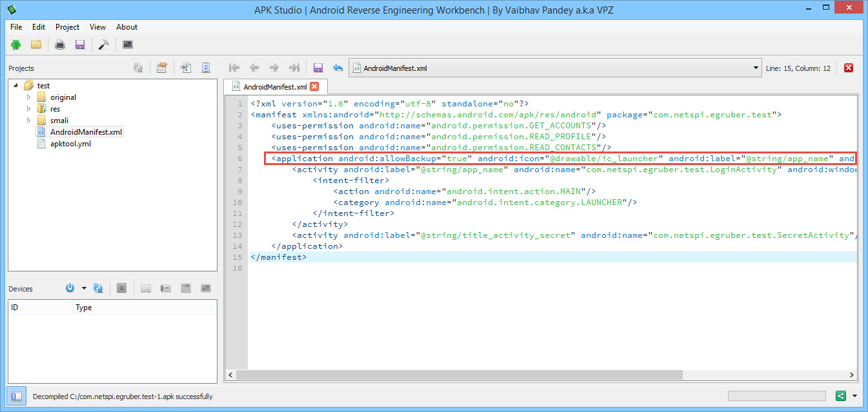This screenshot has width=868, height=412.
Task: Open the View menu
Action: pyautogui.click(x=97, y=27)
